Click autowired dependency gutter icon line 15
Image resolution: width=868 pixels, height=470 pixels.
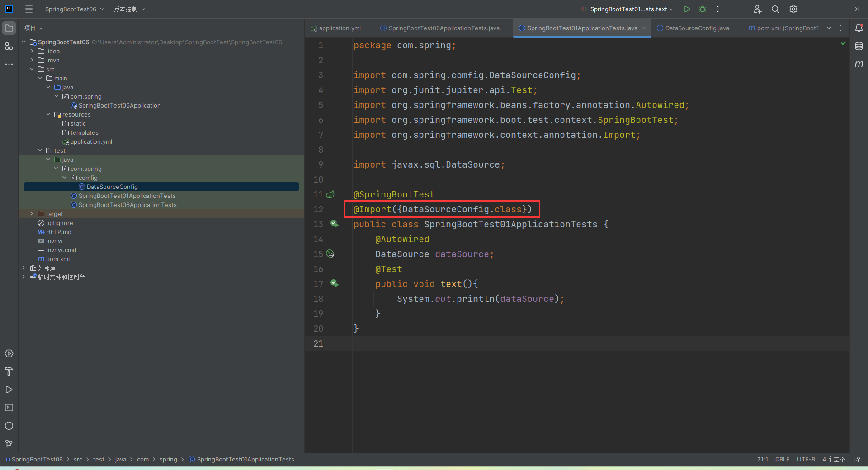coord(330,254)
